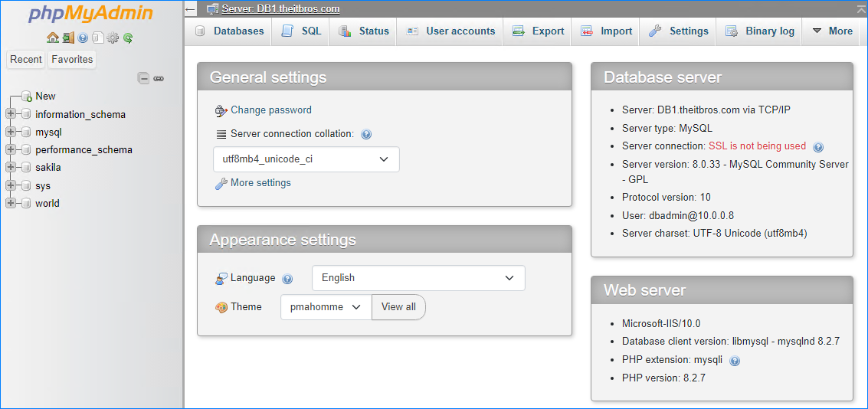Image resolution: width=868 pixels, height=409 pixels.
Task: Switch to the Databases tab
Action: [228, 31]
